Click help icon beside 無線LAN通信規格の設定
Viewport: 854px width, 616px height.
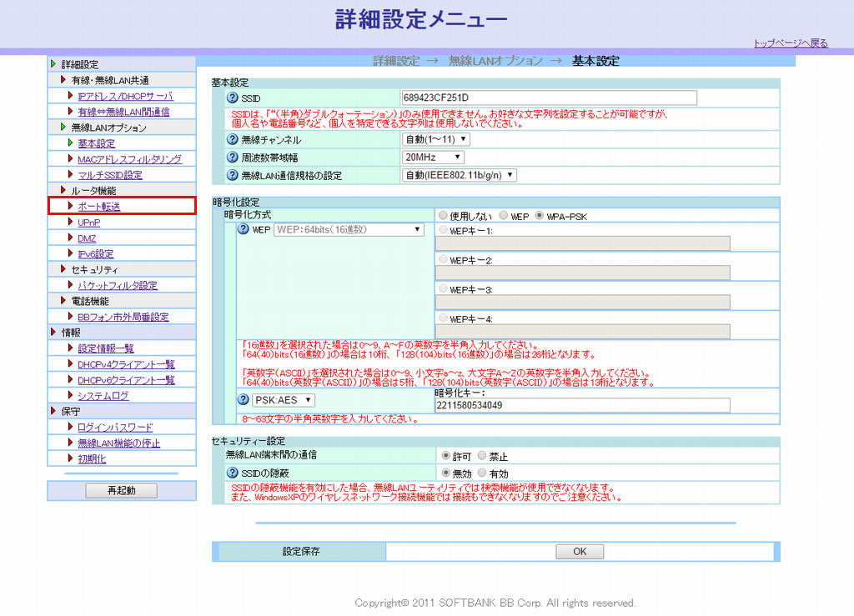[233, 175]
